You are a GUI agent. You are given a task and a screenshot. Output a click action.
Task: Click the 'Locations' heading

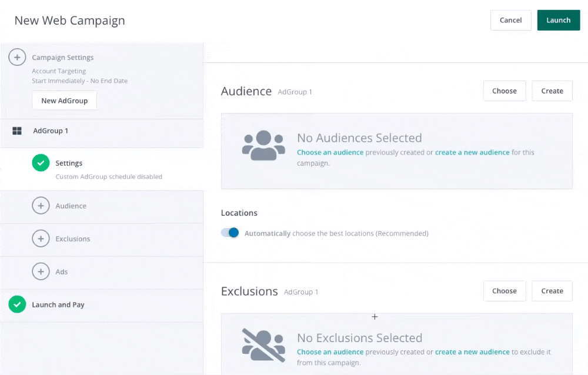point(239,213)
